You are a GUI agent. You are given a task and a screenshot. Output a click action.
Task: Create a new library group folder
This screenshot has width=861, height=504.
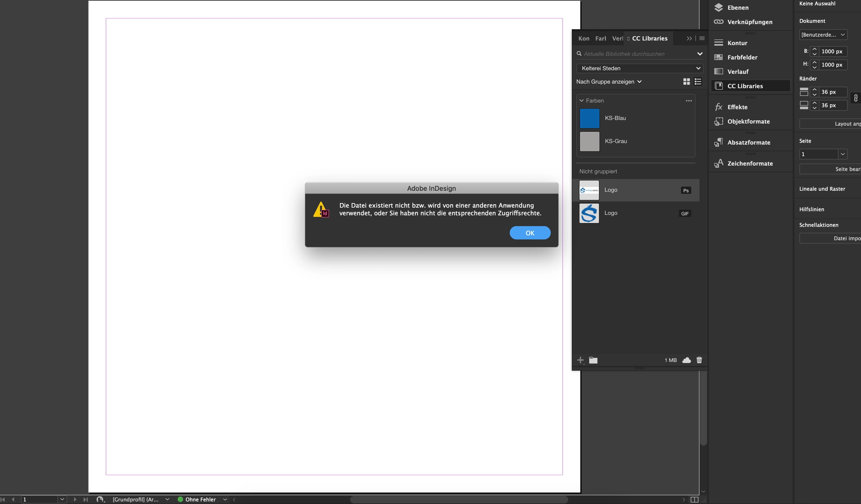[593, 360]
